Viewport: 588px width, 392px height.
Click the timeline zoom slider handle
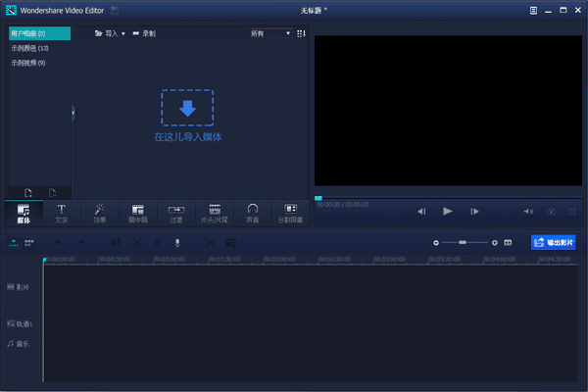tap(463, 243)
